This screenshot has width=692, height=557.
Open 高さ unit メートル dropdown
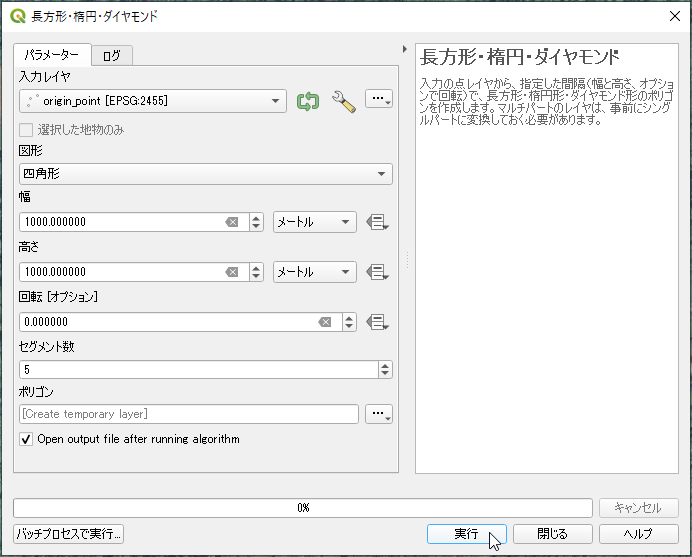pyautogui.click(x=315, y=272)
